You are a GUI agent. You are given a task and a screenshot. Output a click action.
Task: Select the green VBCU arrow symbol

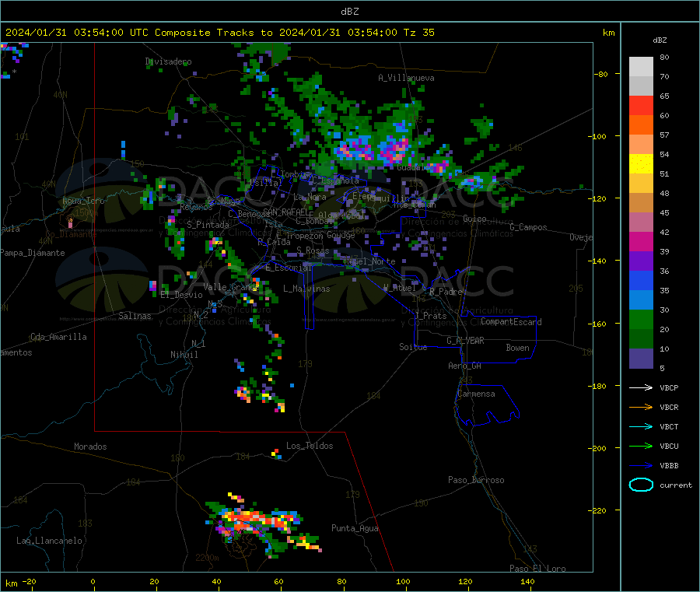click(641, 446)
